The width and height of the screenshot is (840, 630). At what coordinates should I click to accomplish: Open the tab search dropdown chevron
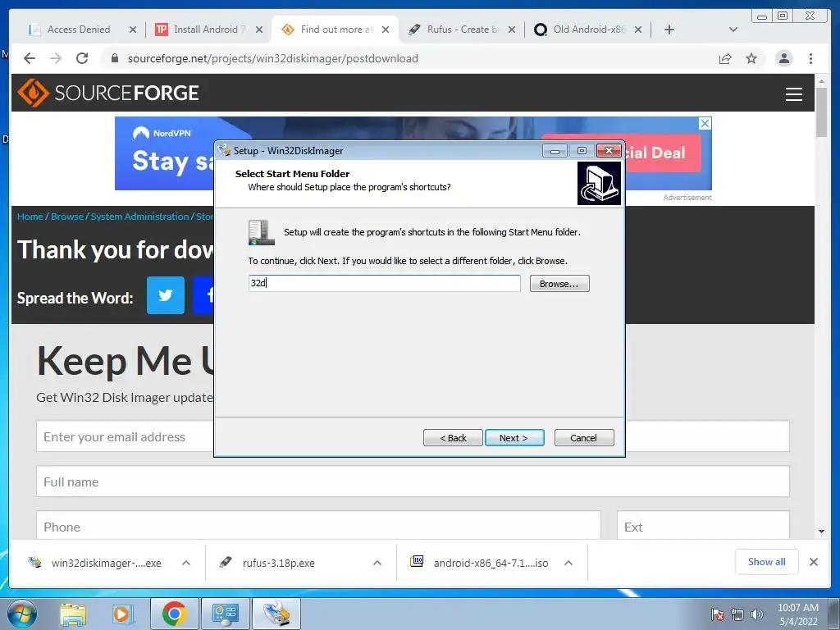point(733,30)
